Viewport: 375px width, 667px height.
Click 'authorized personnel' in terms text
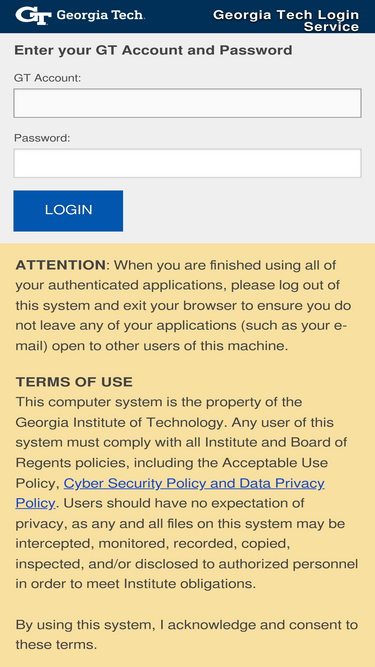tap(288, 564)
